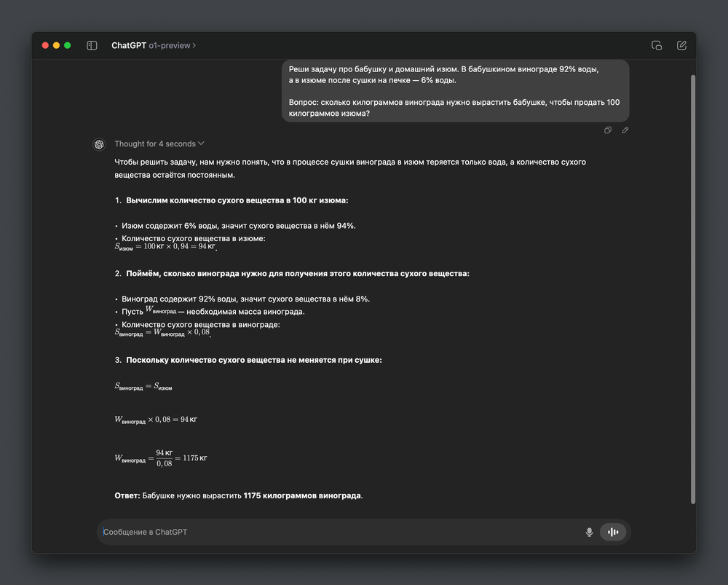
Task: Close the ChatGPT window
Action: point(45,45)
